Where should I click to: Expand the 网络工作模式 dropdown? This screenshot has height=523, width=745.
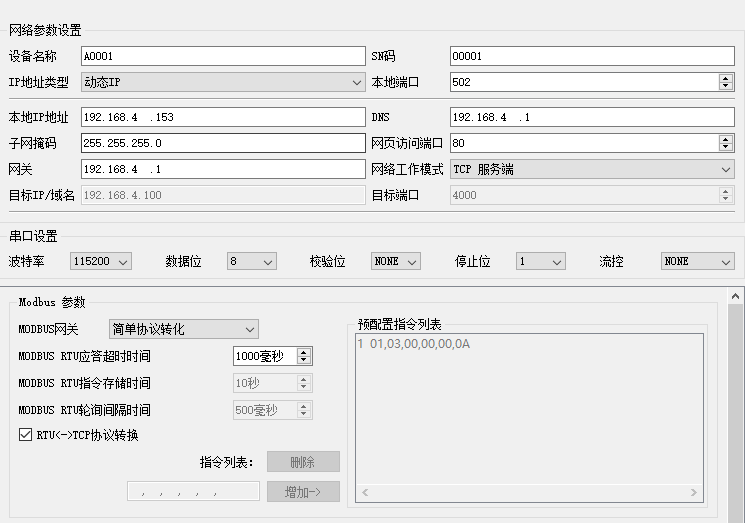tap(592, 170)
